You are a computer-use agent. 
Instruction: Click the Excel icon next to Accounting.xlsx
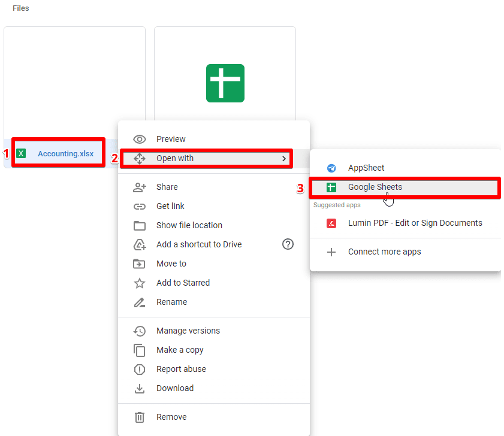pyautogui.click(x=22, y=153)
